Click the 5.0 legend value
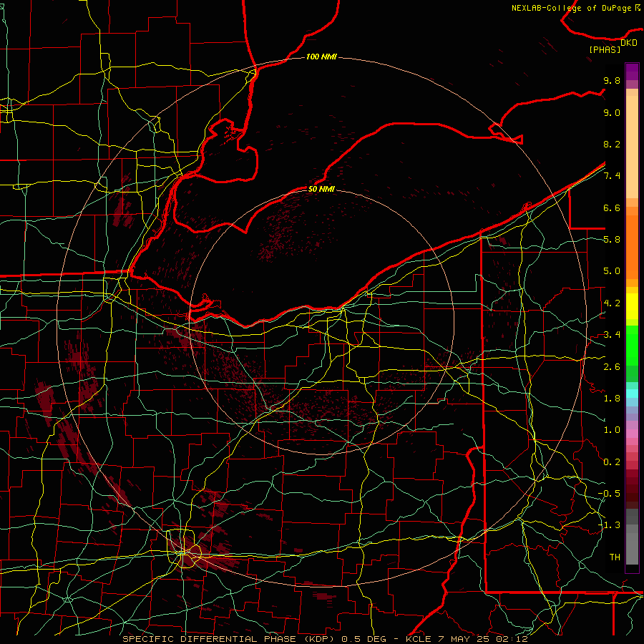The width and height of the screenshot is (644, 644). pyautogui.click(x=612, y=271)
